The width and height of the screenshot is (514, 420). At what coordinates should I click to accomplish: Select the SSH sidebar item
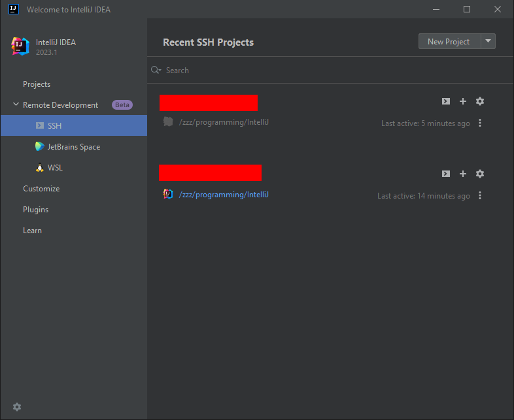pyautogui.click(x=74, y=125)
